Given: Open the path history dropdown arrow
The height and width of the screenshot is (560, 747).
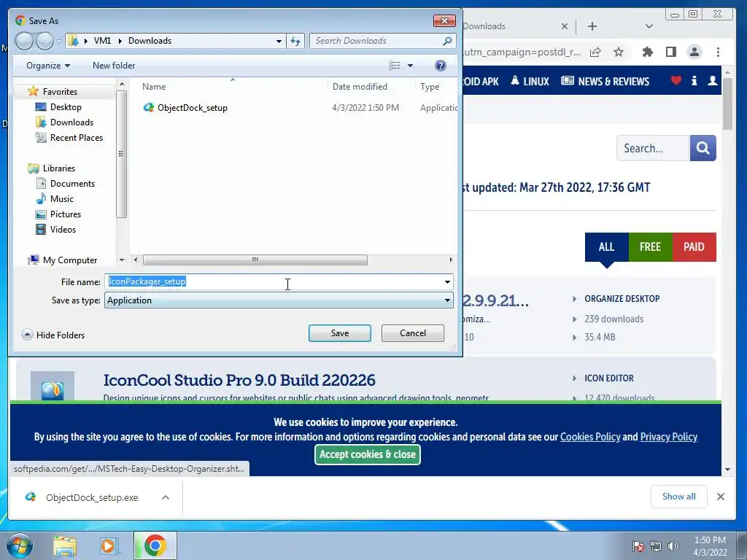Looking at the screenshot, I should coord(279,41).
